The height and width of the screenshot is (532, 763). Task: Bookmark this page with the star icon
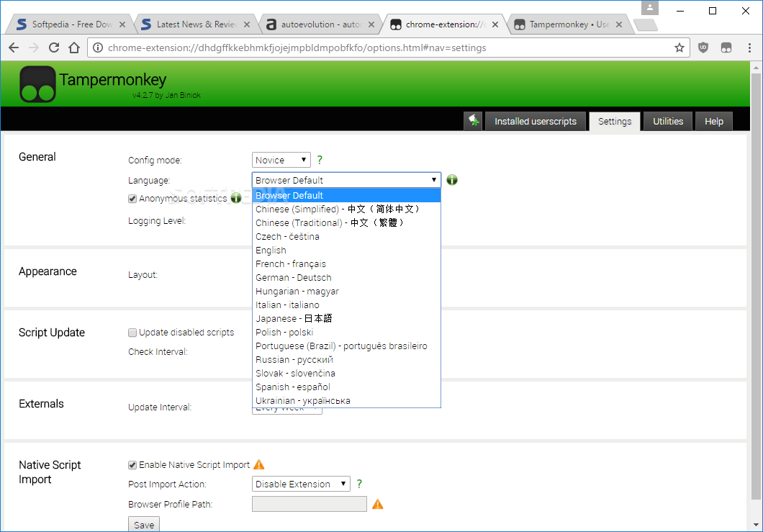pos(680,48)
